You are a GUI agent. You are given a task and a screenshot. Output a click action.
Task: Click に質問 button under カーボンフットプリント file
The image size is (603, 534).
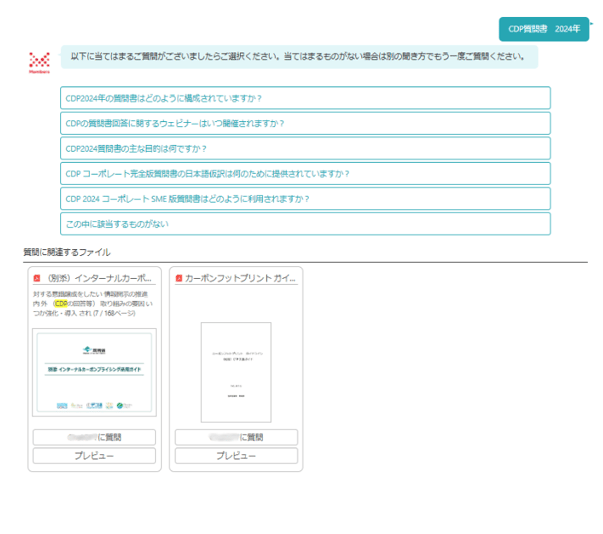[x=236, y=437]
